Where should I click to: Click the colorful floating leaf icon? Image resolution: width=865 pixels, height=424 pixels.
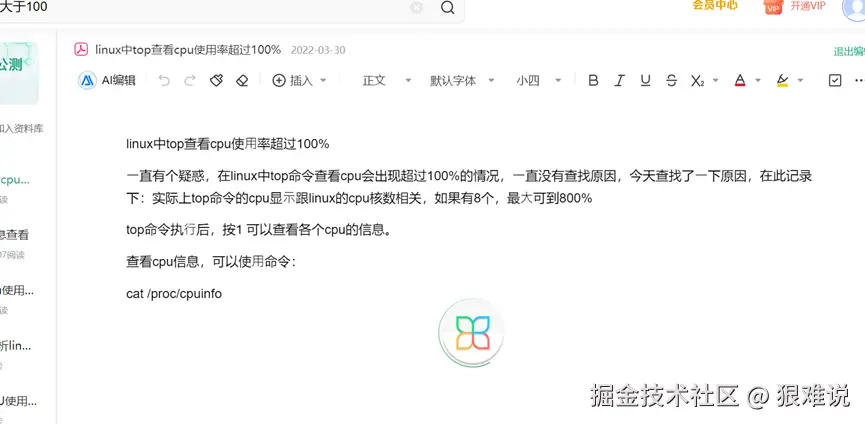472,333
